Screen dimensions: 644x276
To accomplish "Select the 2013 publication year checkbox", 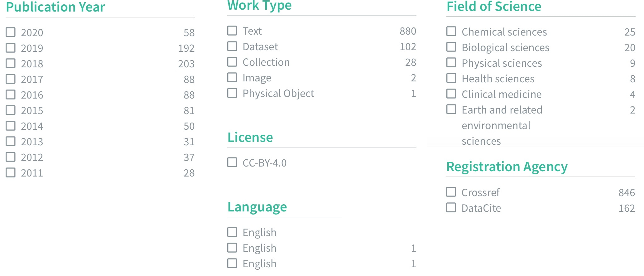I will (11, 141).
